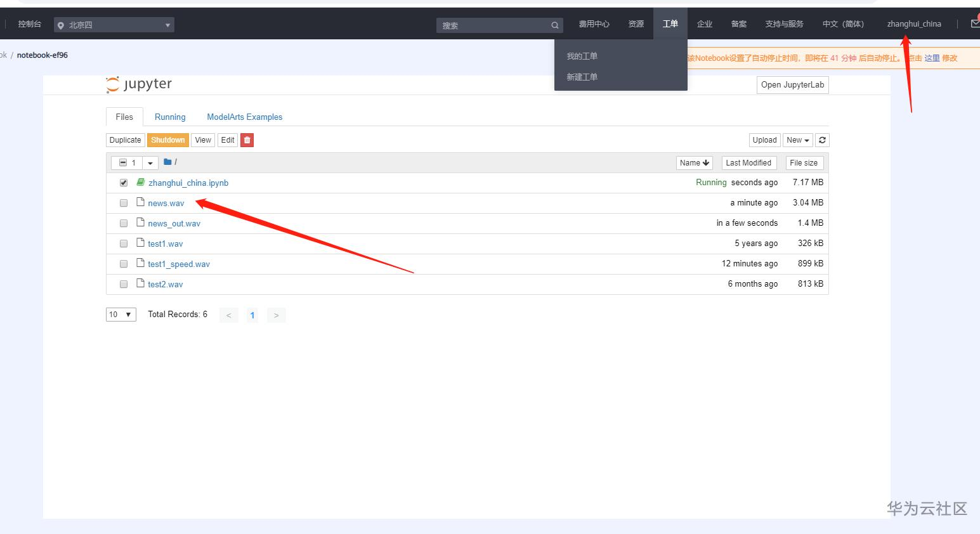The height and width of the screenshot is (534, 980).
Task: Switch to the Files tab
Action: [x=124, y=117]
